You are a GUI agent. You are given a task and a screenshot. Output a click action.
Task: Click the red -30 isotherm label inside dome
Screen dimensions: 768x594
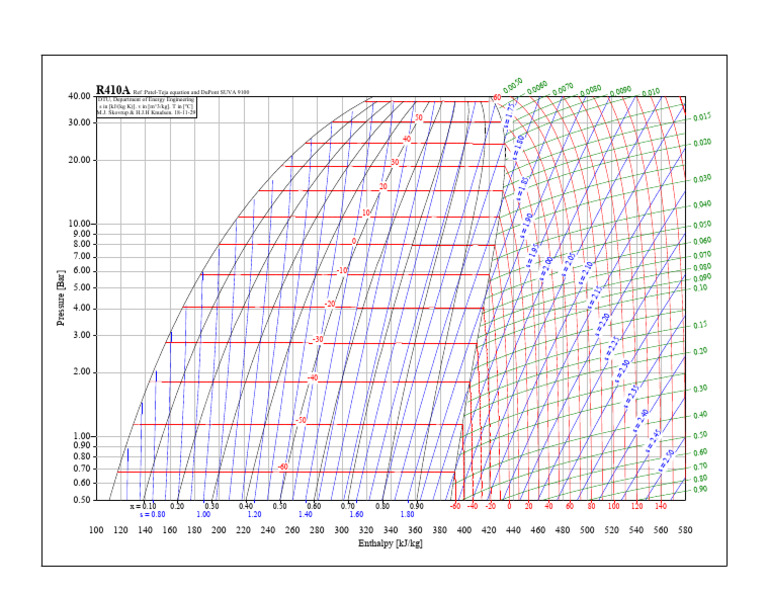[318, 340]
